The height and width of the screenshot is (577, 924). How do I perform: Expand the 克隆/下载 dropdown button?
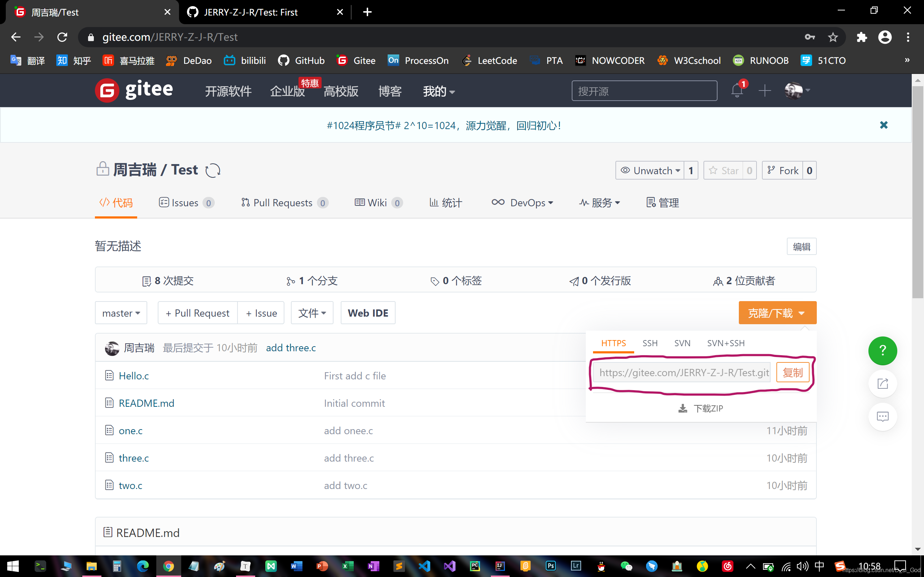coord(777,313)
